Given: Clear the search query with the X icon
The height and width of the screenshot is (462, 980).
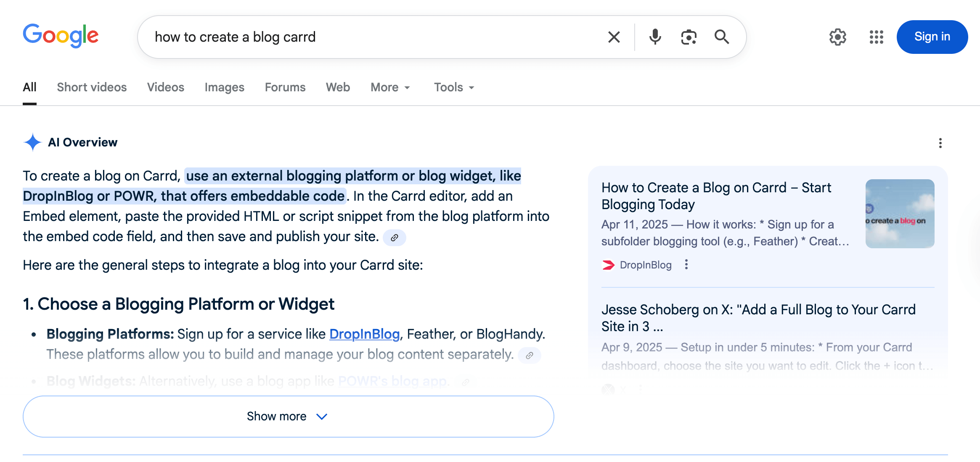Looking at the screenshot, I should [614, 37].
